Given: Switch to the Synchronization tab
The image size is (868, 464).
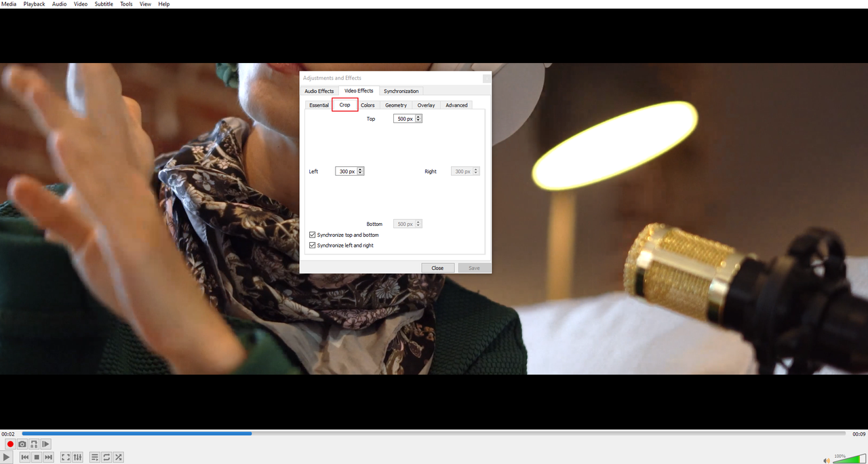Looking at the screenshot, I should (401, 91).
